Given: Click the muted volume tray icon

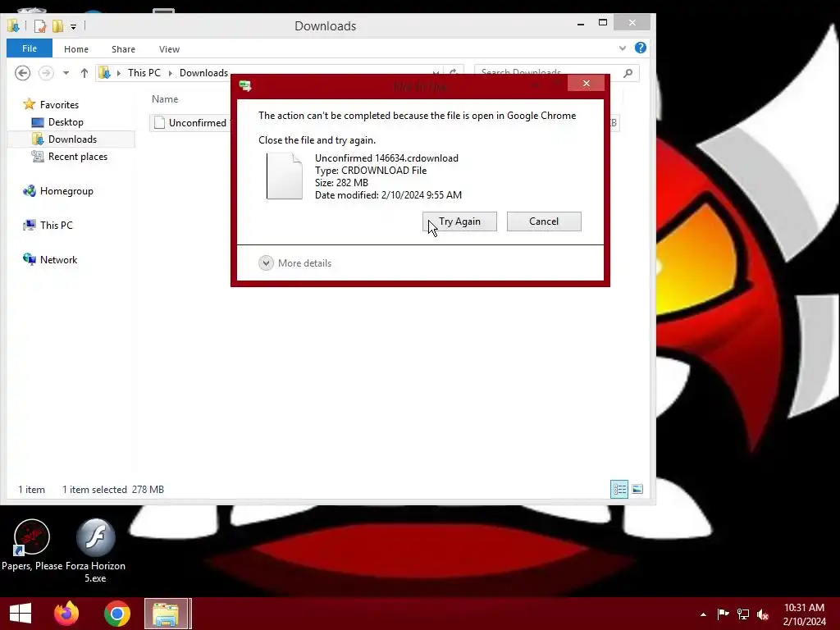Looking at the screenshot, I should 763,614.
